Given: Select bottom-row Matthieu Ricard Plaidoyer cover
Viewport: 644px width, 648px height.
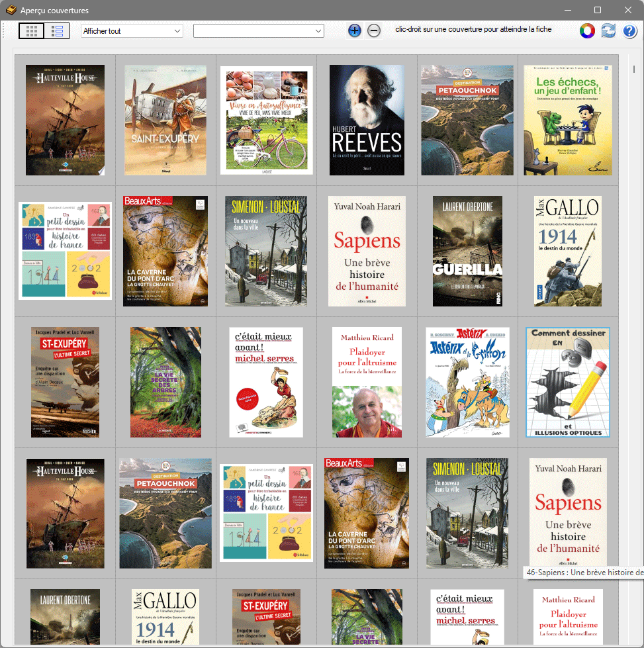Looking at the screenshot, I should point(568,617).
